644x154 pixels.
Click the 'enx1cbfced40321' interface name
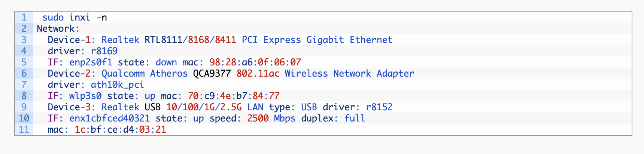tap(110, 118)
